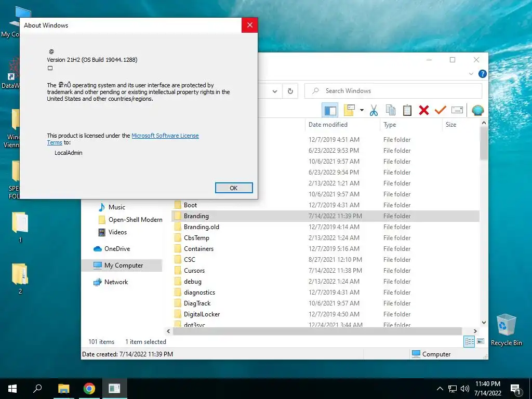Click the Cut scissors icon
Viewport: 532px width, 399px height.
374,110
